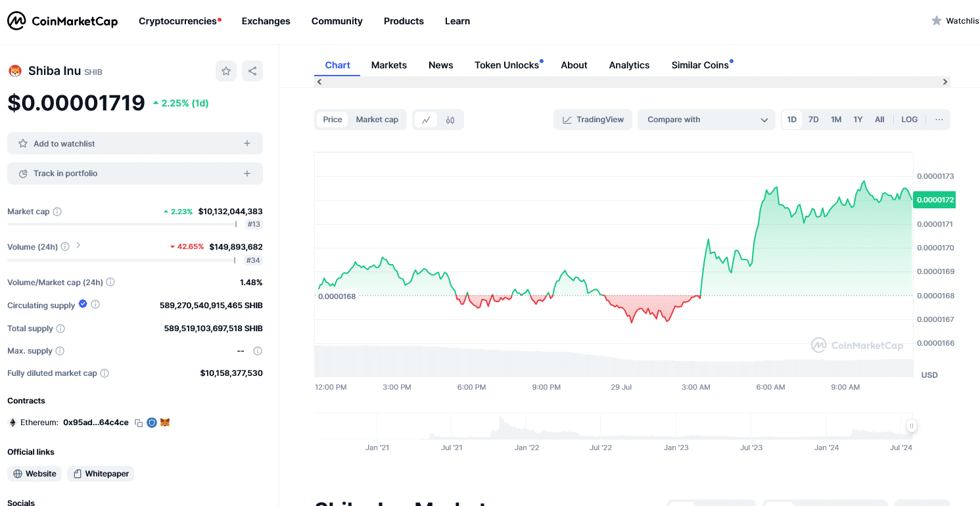Click the tab bar horizontal scrollbar
Screen dimensions: 980x506
tap(632, 82)
